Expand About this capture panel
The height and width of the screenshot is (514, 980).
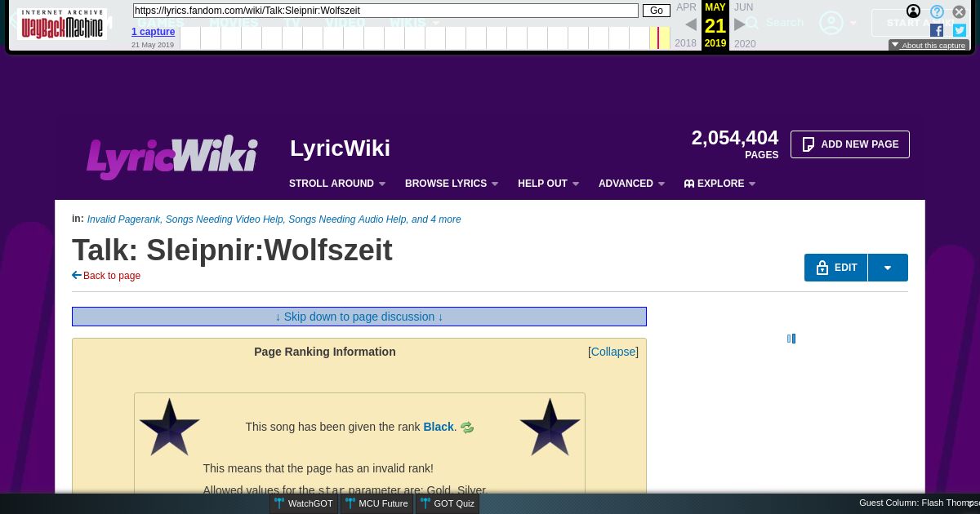point(929,46)
